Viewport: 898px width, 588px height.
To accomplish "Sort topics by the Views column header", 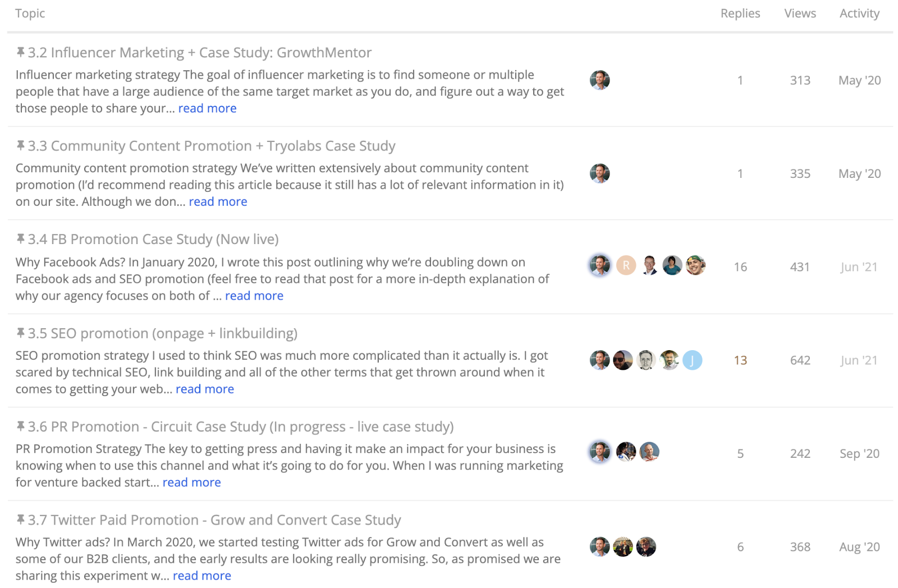I will click(800, 13).
